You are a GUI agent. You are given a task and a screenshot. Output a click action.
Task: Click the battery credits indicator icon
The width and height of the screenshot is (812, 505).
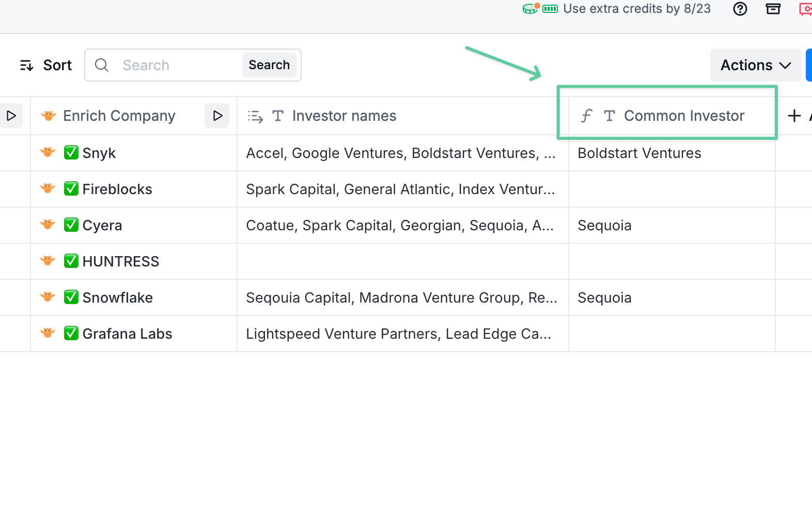tap(550, 9)
